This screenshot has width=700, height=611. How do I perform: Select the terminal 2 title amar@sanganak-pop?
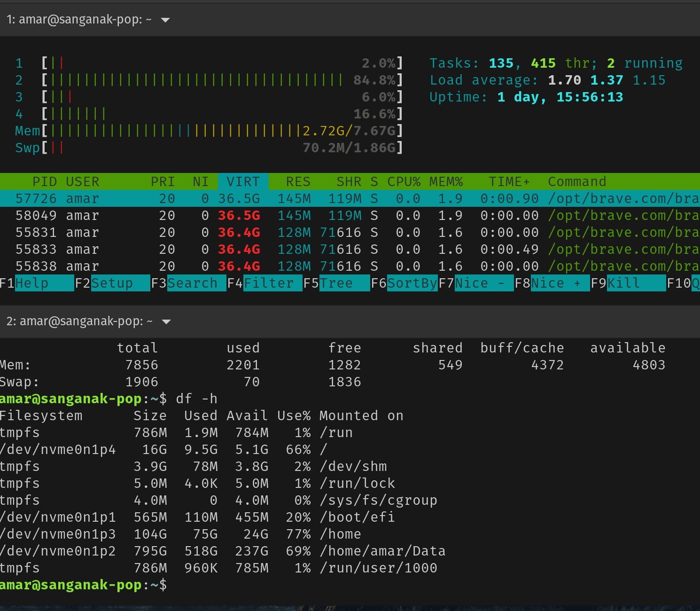click(x=79, y=321)
